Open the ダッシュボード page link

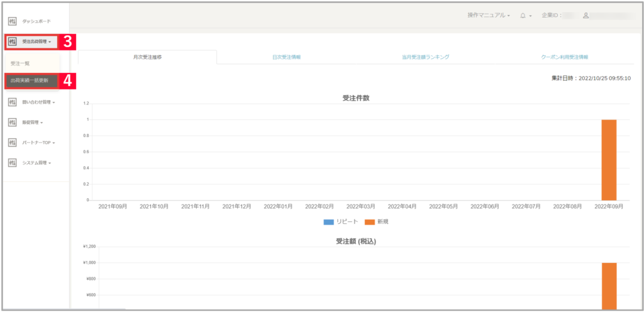[x=36, y=21]
